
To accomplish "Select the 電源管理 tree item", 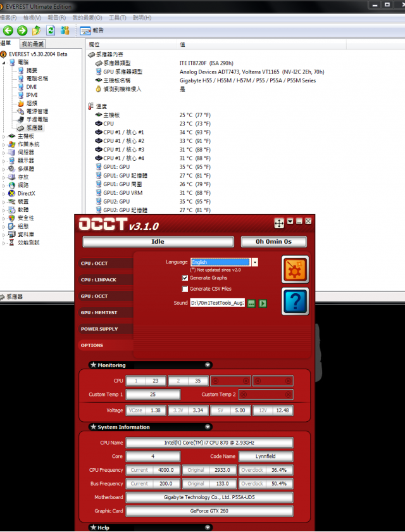I will [x=37, y=111].
